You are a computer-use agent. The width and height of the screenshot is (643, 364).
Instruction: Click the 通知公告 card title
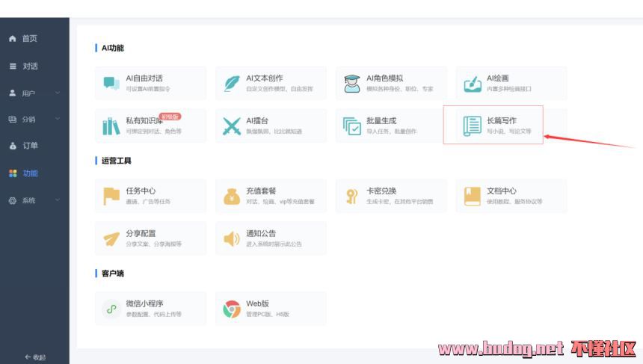261,233
